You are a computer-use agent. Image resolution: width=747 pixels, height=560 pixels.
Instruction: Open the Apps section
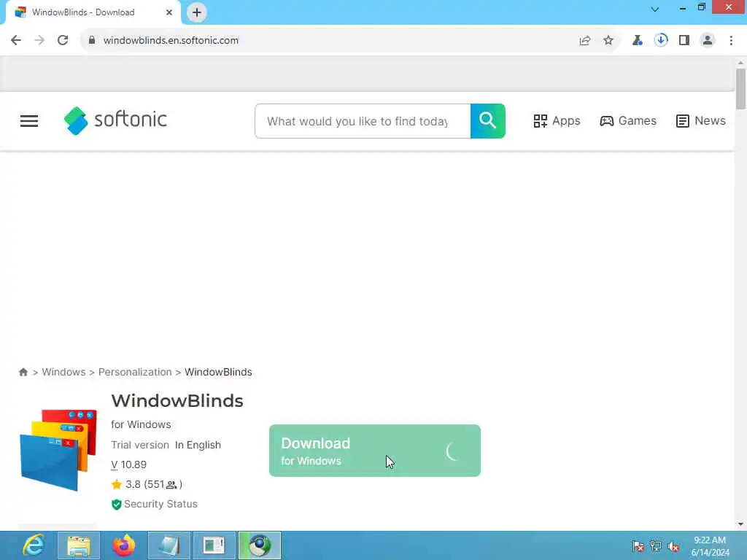(x=557, y=121)
